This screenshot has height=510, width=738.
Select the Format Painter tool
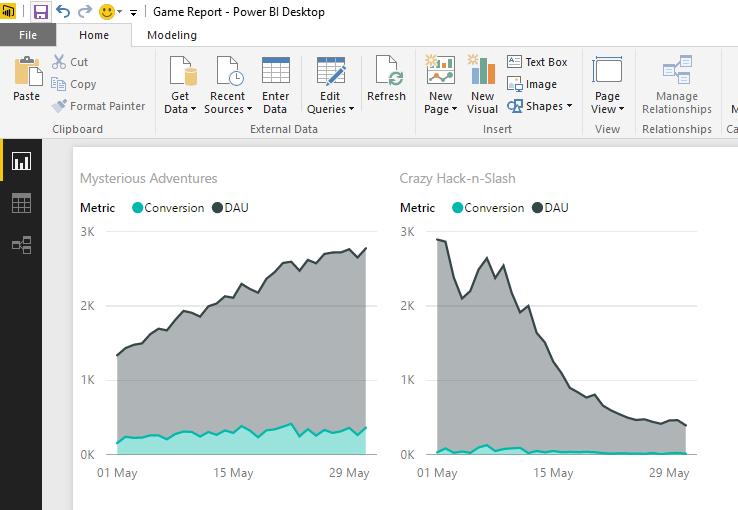[98, 106]
